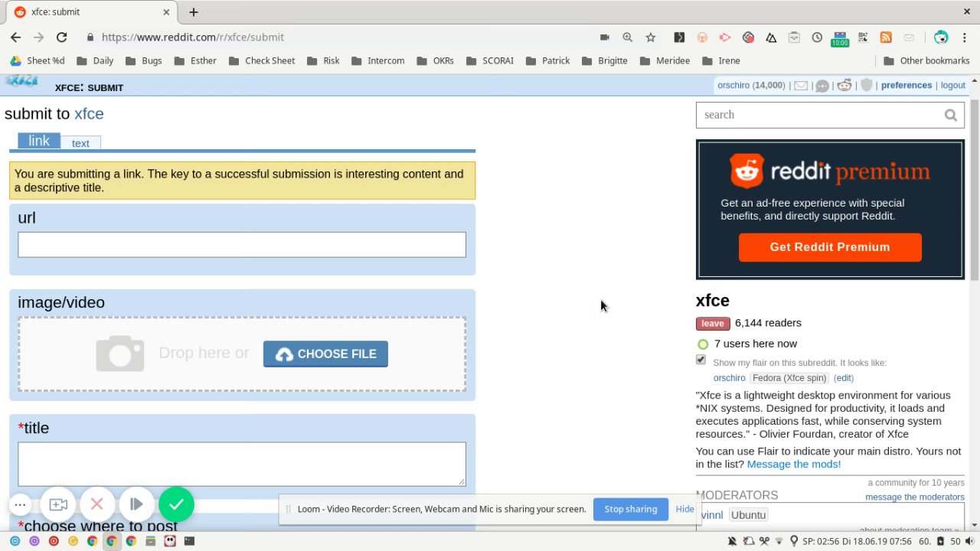Open the Chrome three-dot menu
This screenshot has height=551, width=980.
click(x=965, y=37)
